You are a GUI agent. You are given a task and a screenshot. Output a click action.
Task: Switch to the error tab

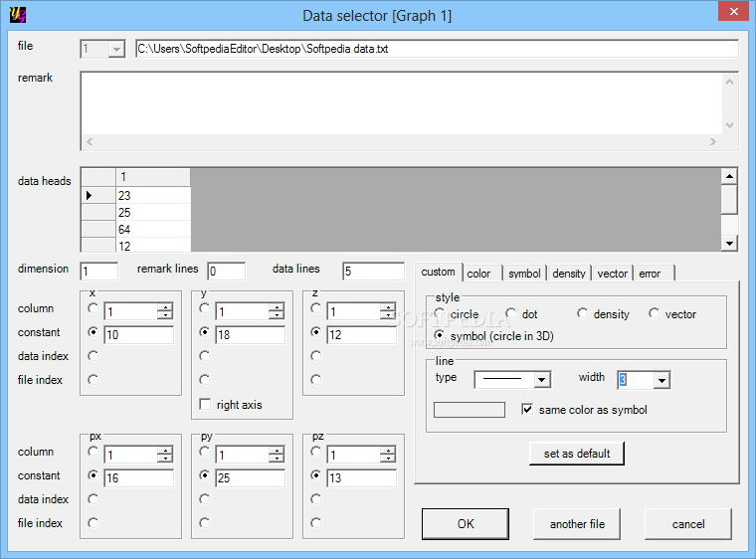[654, 274]
